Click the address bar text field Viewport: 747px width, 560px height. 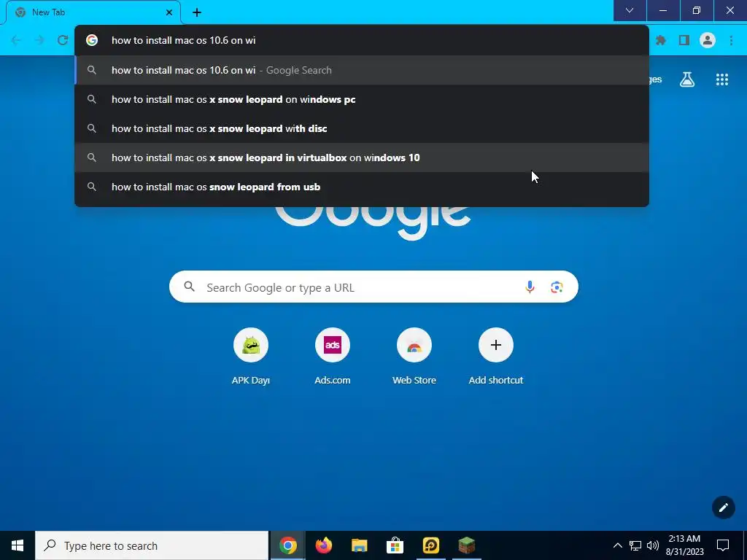362,41
